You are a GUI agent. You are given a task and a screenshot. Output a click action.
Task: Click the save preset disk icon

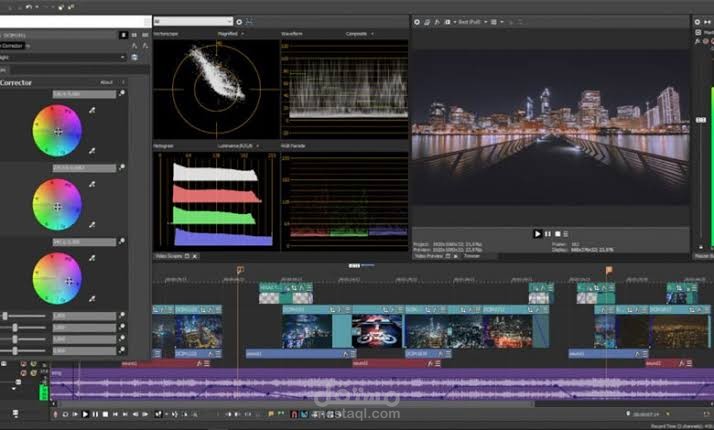point(134,57)
